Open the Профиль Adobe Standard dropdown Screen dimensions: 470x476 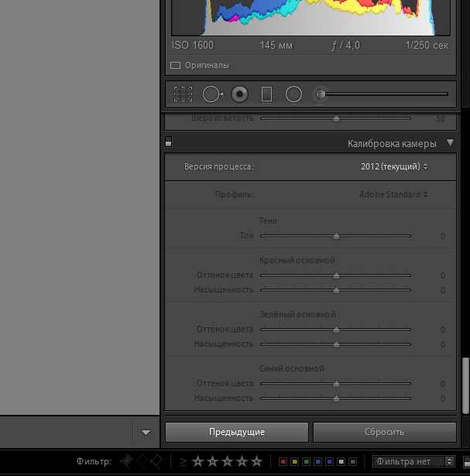[393, 194]
